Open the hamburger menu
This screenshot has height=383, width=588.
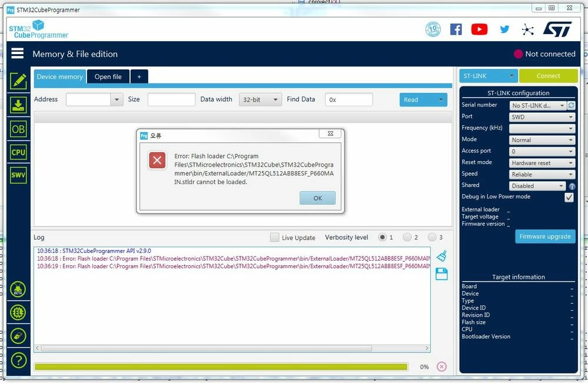[x=17, y=53]
